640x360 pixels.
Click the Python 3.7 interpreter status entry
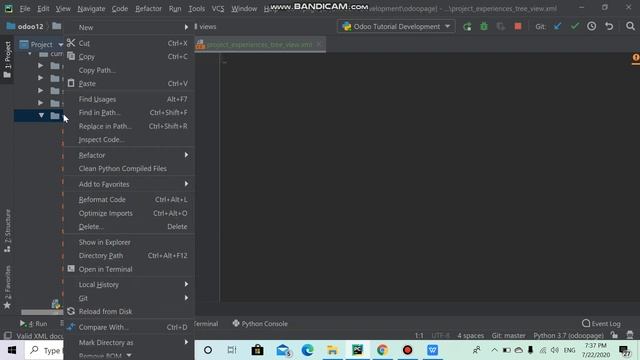(x=568, y=336)
